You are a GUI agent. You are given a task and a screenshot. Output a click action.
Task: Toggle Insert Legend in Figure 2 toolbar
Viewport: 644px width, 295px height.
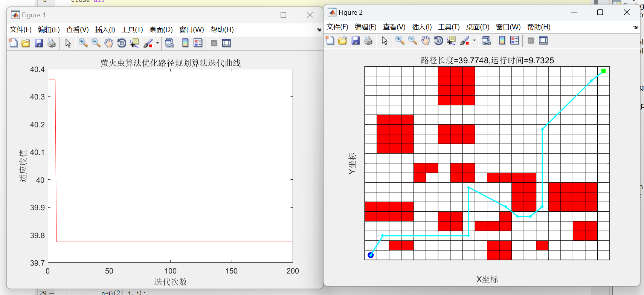515,41
